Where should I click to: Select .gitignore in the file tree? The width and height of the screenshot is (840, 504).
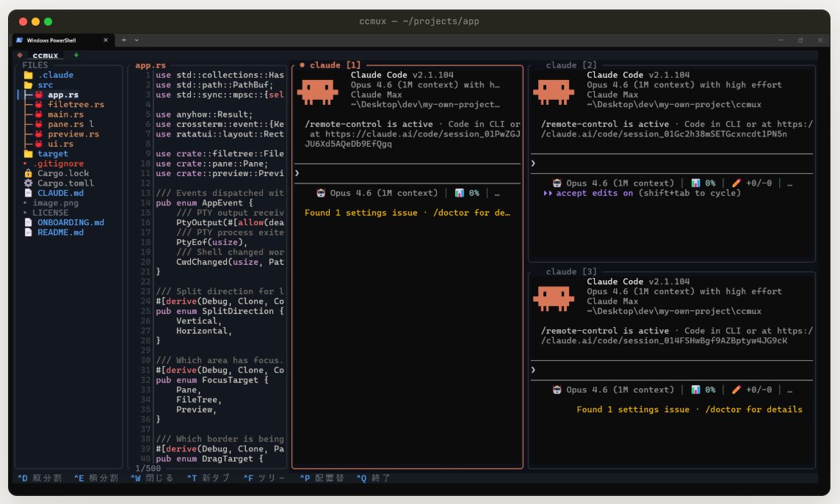pos(58,164)
